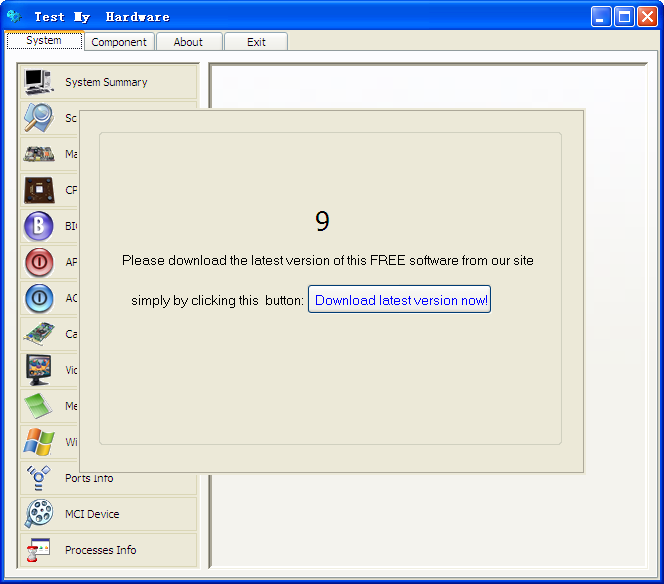This screenshot has width=664, height=584.
Task: Click Download latest version now! button
Action: point(399,300)
